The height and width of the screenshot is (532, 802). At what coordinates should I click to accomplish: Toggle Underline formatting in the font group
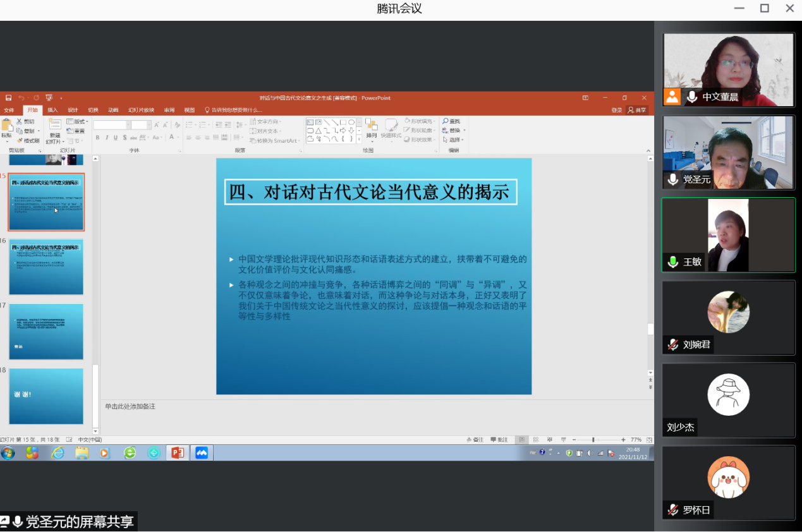(116, 138)
